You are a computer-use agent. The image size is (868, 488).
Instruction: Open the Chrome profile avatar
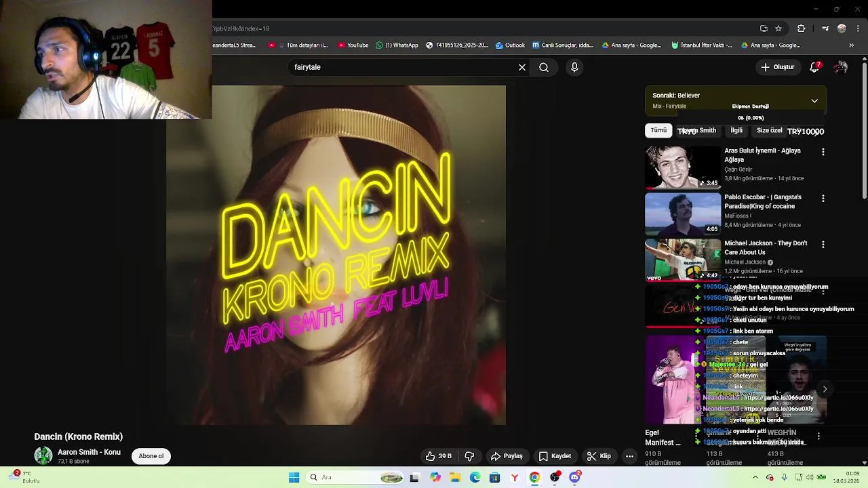(842, 28)
